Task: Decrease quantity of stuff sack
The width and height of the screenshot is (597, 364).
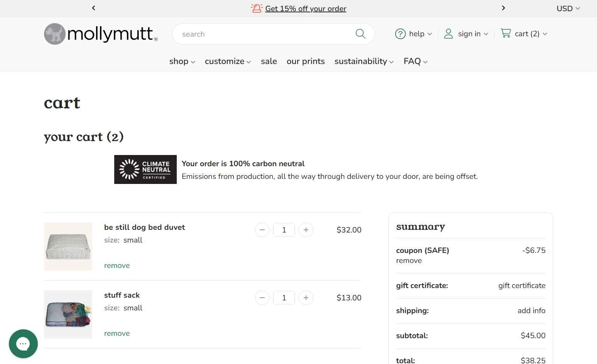Action: (x=262, y=298)
